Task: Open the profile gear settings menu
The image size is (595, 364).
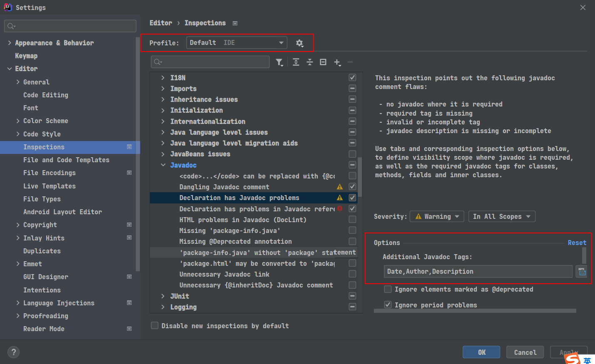Action: pyautogui.click(x=299, y=43)
